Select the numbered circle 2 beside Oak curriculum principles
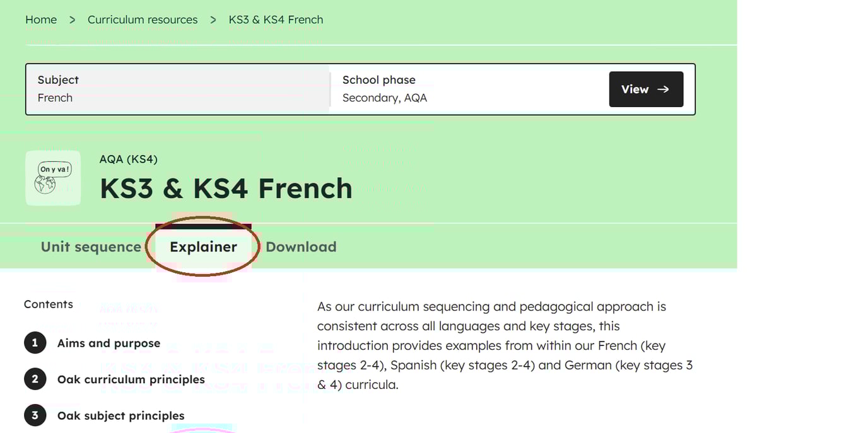This screenshot has height=433, width=868. pyautogui.click(x=35, y=379)
